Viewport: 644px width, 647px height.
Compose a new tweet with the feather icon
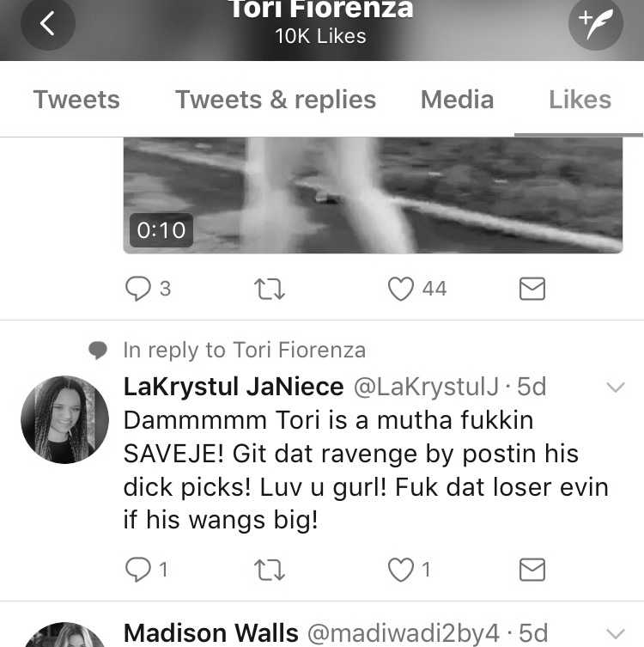coord(595,23)
